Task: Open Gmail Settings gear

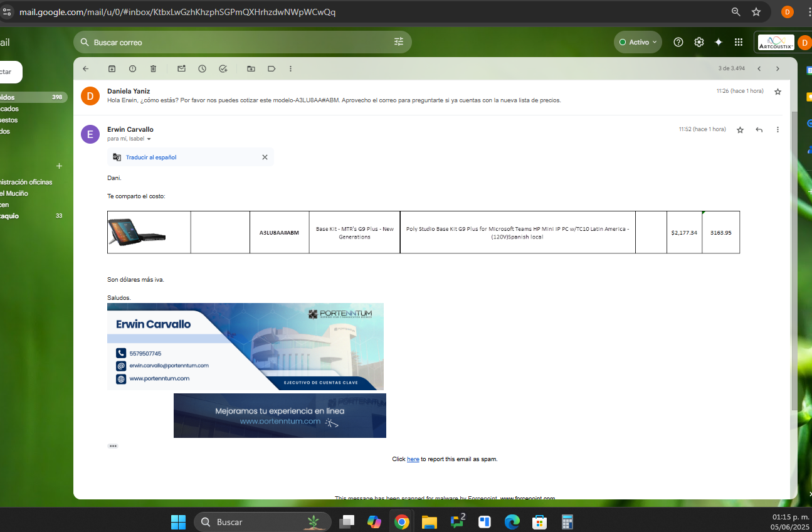Action: (699, 42)
